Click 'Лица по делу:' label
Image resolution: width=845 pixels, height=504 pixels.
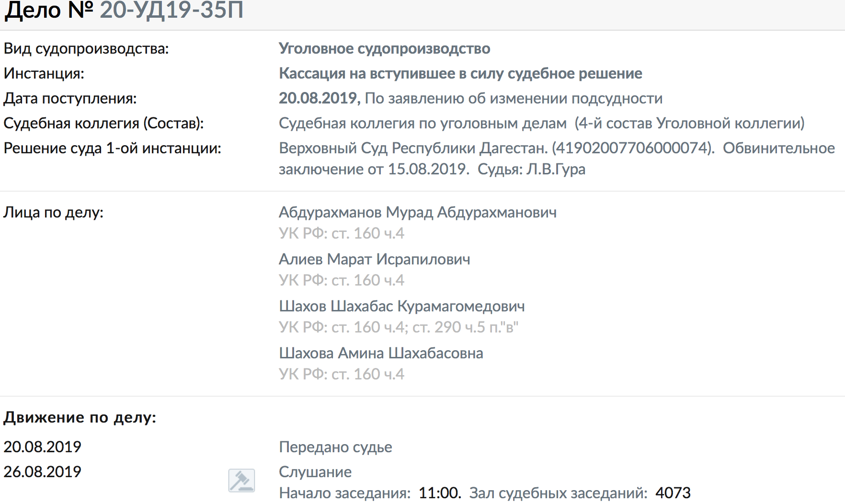click(x=54, y=212)
